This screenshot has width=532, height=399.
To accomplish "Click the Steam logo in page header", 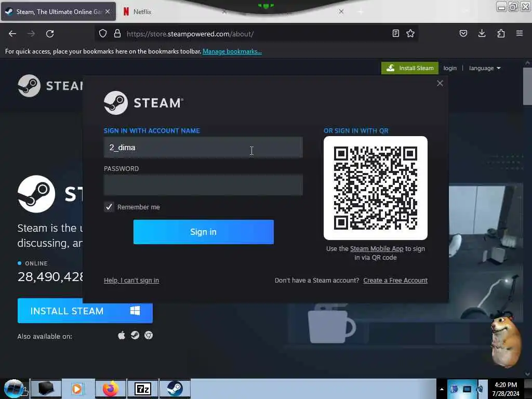I will pyautogui.click(x=50, y=86).
